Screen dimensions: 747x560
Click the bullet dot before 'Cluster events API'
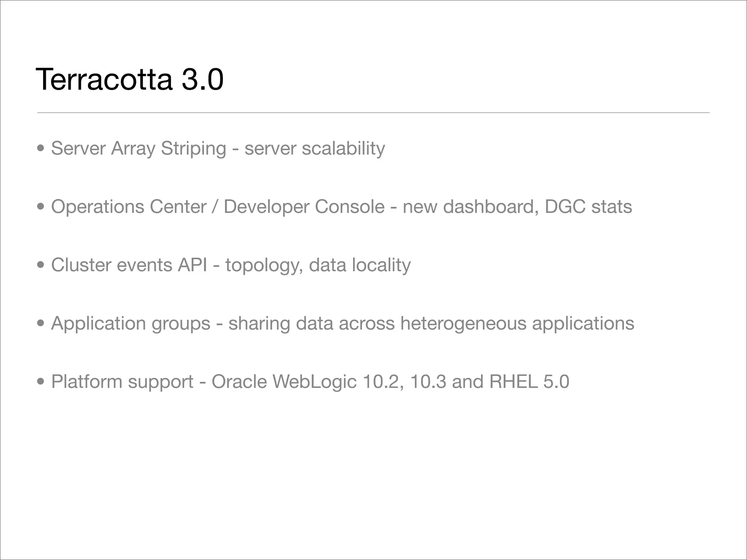[41, 265]
